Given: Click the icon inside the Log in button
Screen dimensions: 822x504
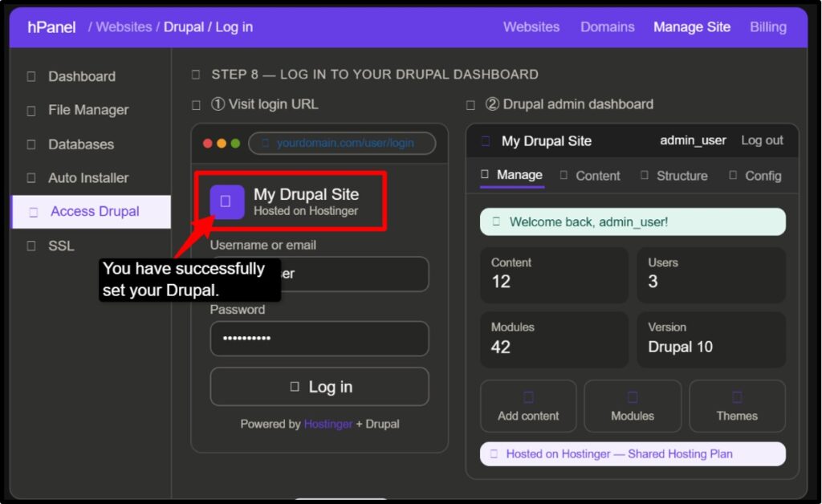Looking at the screenshot, I should (x=295, y=387).
